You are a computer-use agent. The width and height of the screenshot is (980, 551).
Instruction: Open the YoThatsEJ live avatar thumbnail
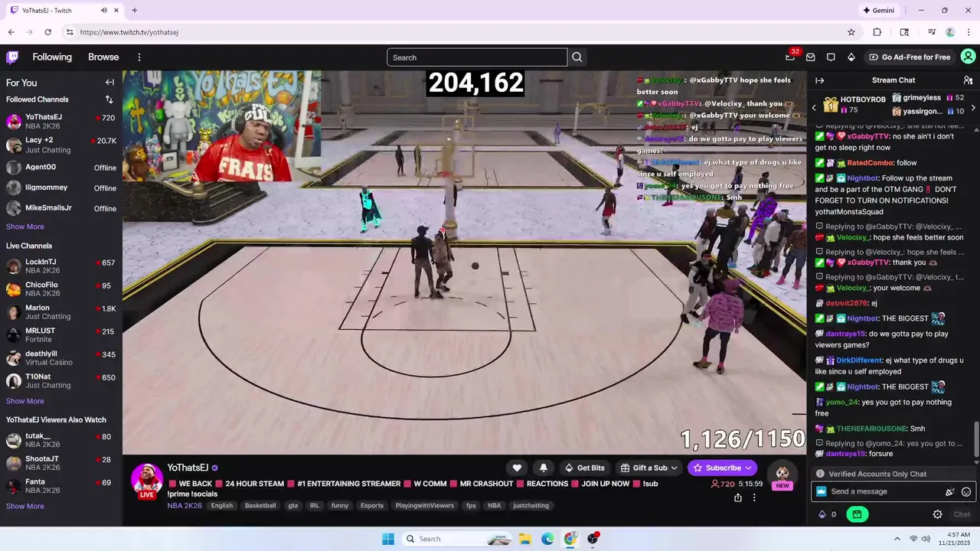click(x=147, y=480)
